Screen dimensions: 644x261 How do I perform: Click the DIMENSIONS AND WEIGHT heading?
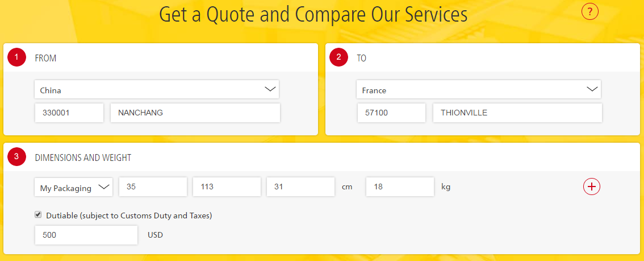click(x=83, y=157)
